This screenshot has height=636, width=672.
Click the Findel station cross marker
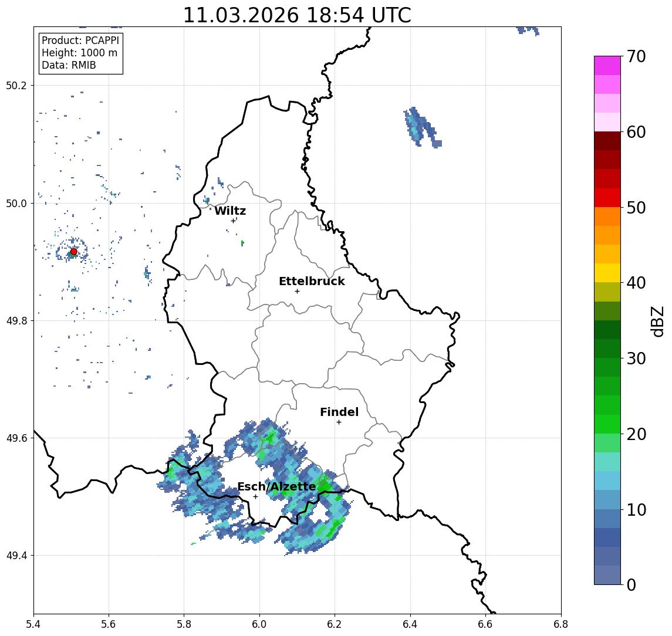click(x=339, y=422)
